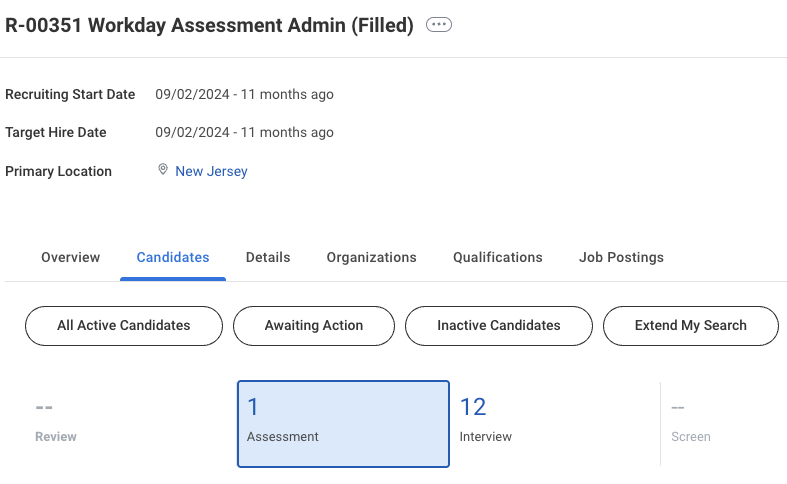Select the Screen stage tile
Screen dimensions: 787x484
tap(723, 424)
